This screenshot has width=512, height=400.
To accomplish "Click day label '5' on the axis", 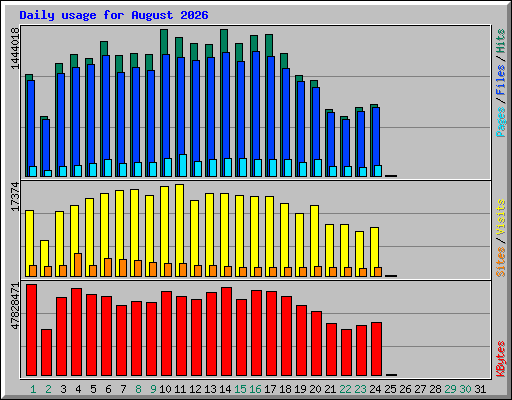I will click(x=93, y=389).
